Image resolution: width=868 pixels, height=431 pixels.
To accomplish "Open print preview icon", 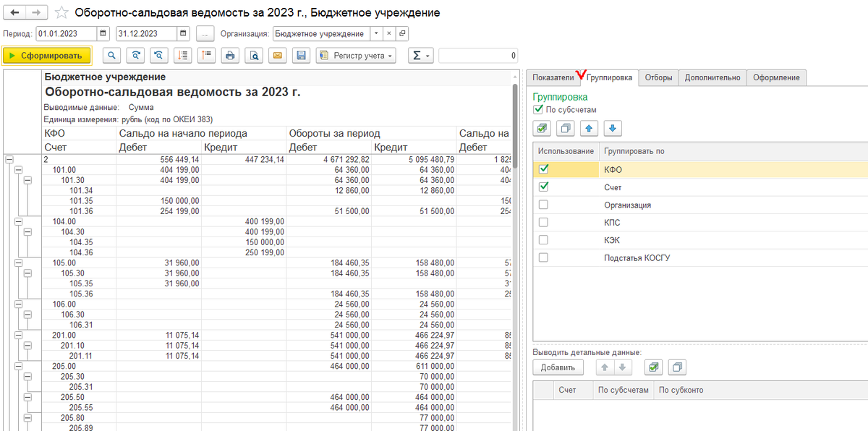I will [x=254, y=56].
